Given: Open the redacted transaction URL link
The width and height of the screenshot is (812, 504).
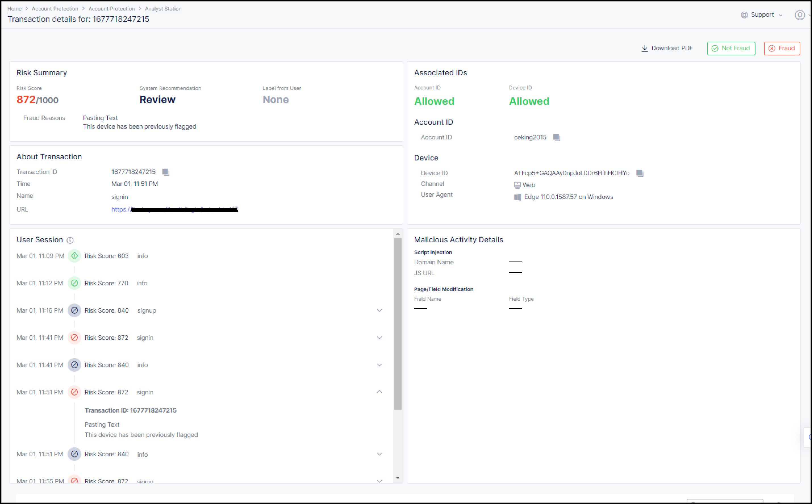Looking at the screenshot, I should (x=173, y=209).
